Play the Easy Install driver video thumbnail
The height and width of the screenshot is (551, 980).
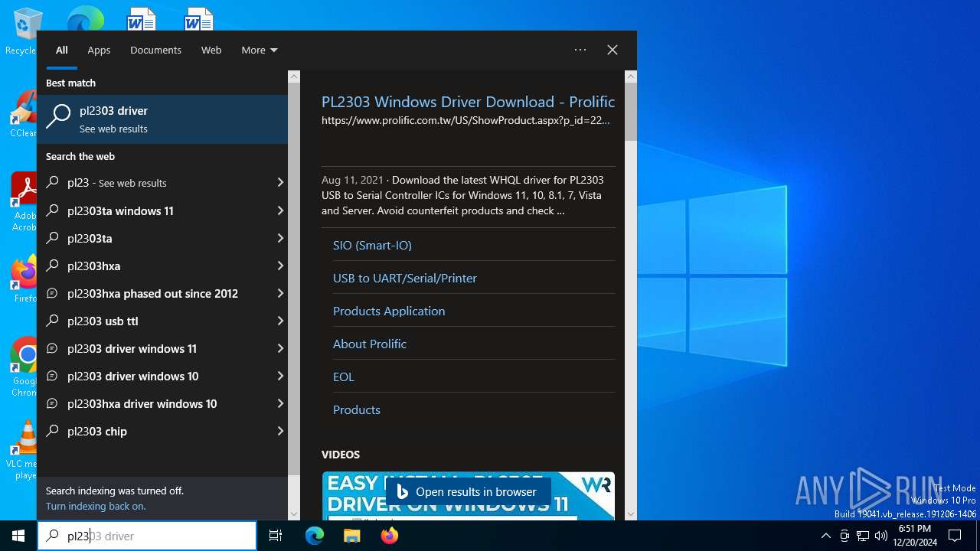point(468,496)
